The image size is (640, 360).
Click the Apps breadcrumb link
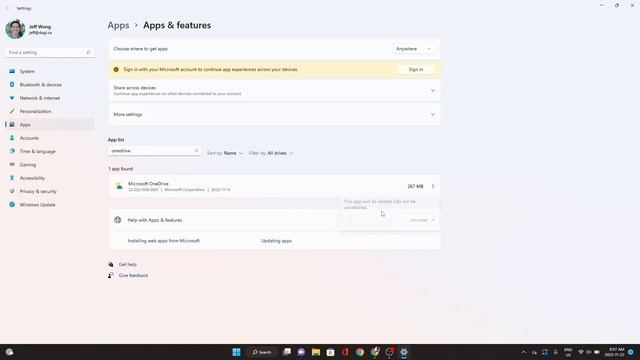tap(118, 25)
